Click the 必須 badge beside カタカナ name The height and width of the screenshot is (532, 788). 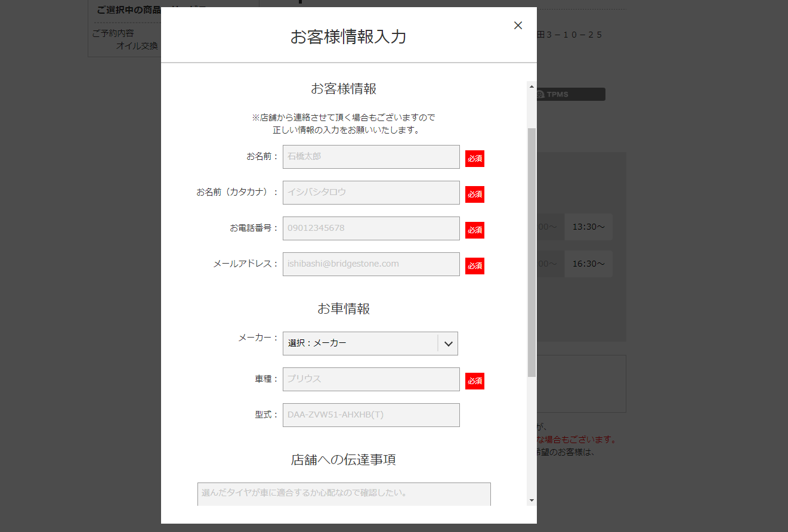[475, 194]
